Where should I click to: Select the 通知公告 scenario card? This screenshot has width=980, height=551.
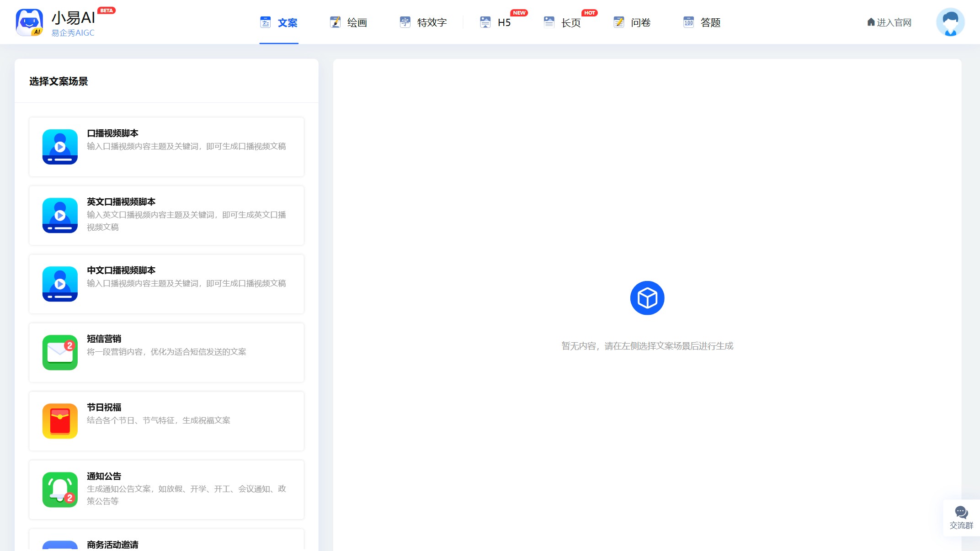166,489
